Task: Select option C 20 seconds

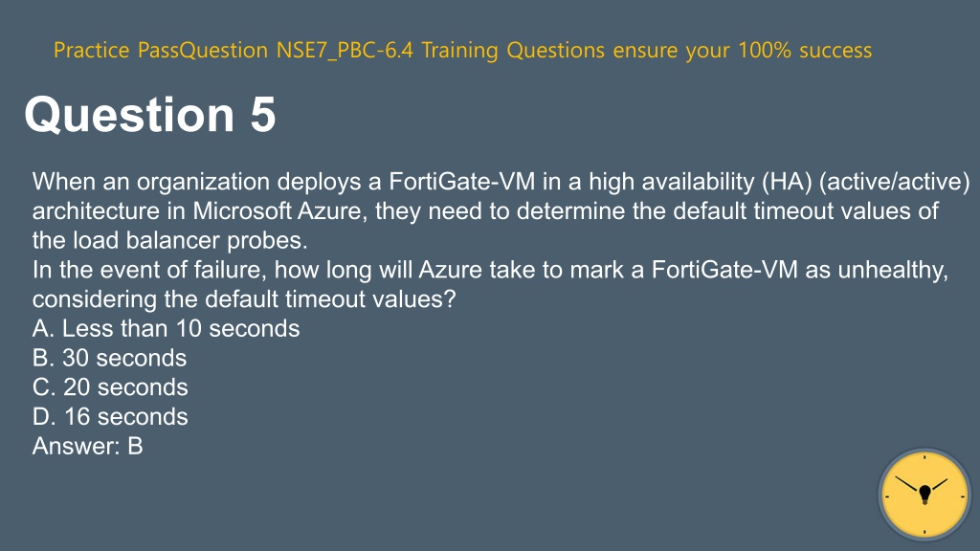Action: pos(110,387)
